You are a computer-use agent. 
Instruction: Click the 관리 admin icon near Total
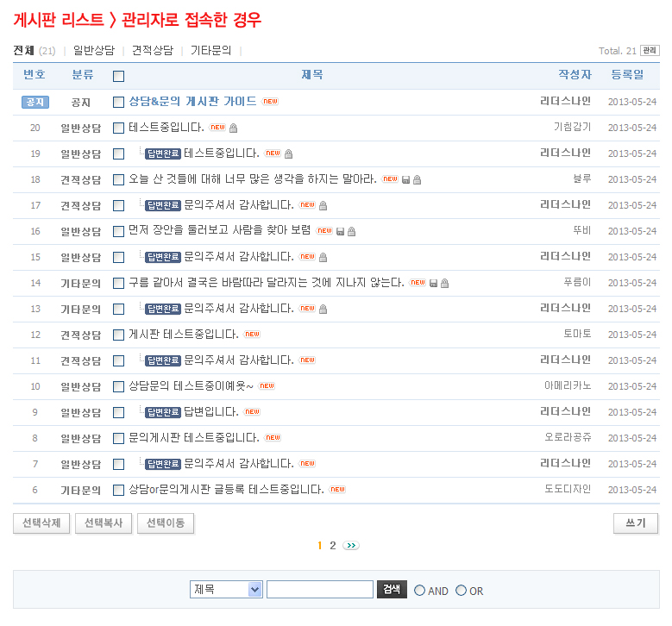pos(650,50)
